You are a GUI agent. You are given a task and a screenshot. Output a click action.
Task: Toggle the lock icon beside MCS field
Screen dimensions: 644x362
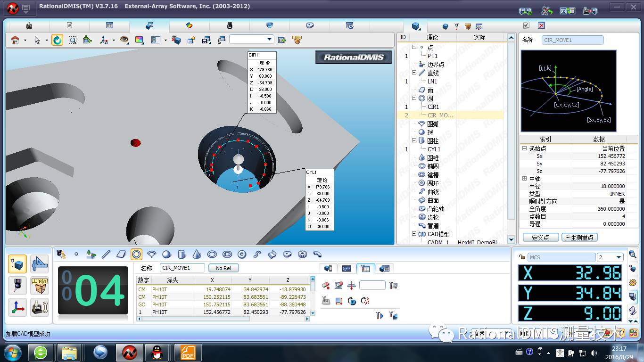(x=522, y=257)
